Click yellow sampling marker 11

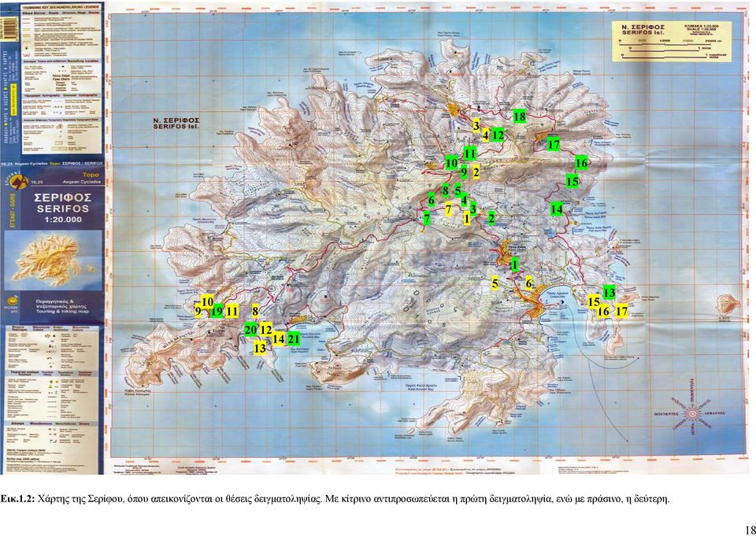pyautogui.click(x=232, y=312)
